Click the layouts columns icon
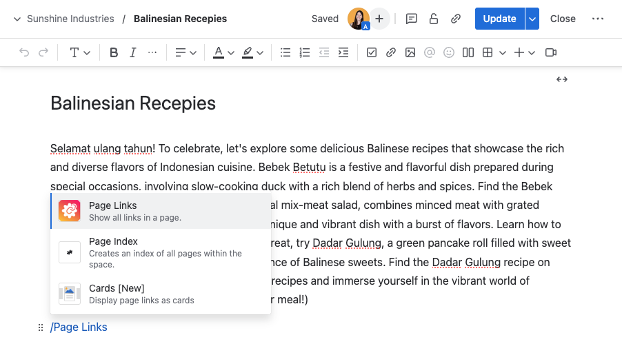This screenshot has height=364, width=622. [x=468, y=52]
